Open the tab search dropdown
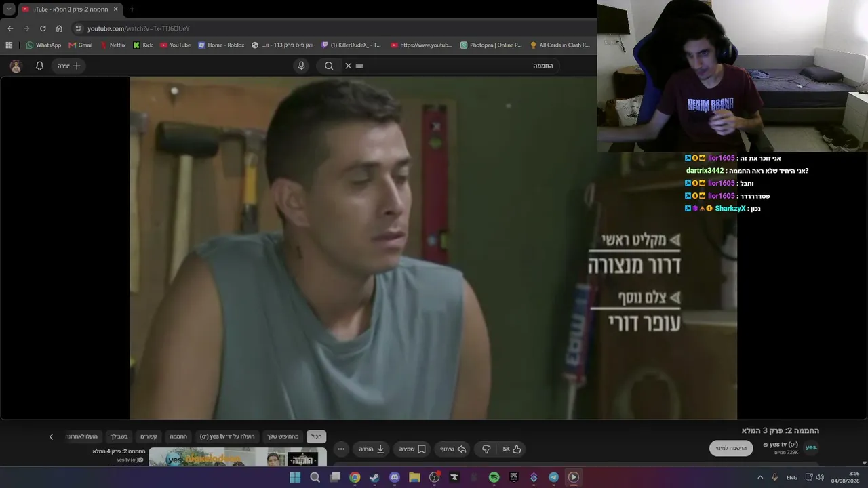 (x=9, y=9)
